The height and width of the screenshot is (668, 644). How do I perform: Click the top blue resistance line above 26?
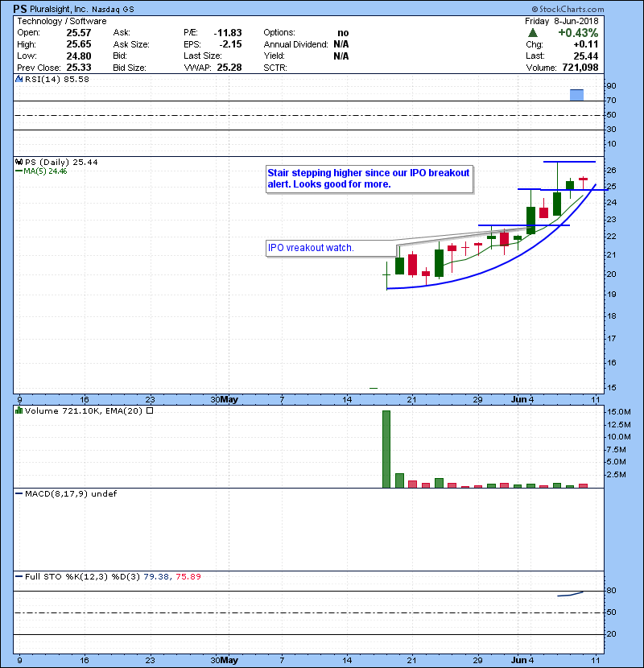pos(569,162)
